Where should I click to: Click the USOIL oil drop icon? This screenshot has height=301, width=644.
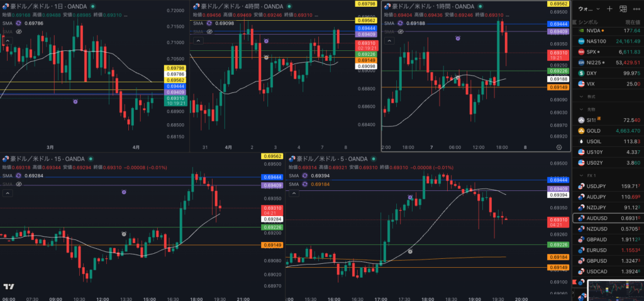[581, 141]
